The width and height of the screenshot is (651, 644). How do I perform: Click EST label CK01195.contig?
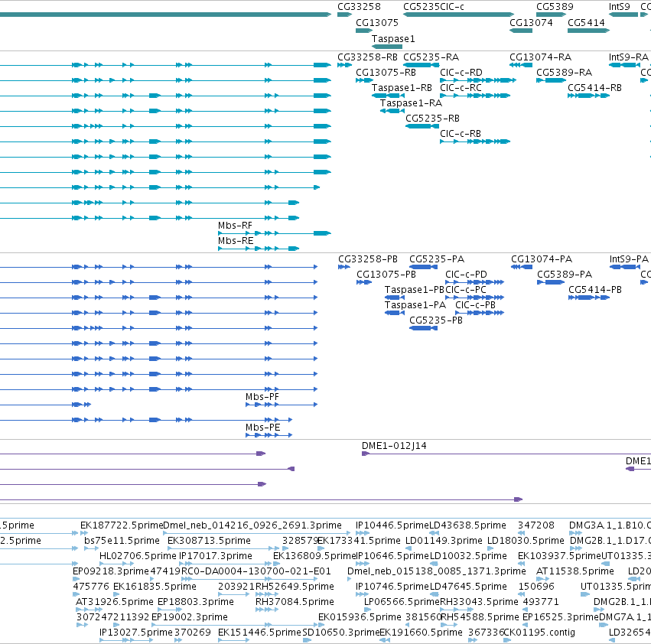[x=539, y=633]
